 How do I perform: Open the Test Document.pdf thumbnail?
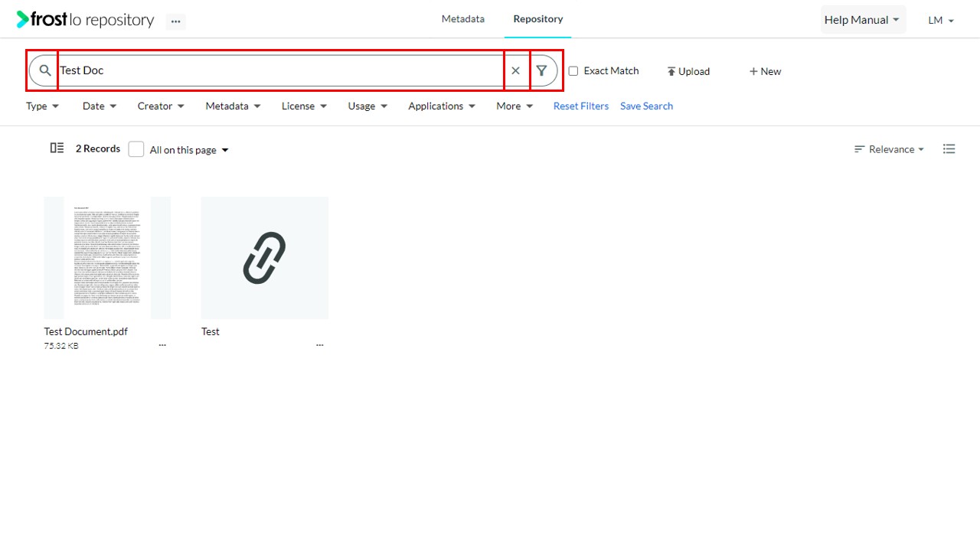pos(107,258)
